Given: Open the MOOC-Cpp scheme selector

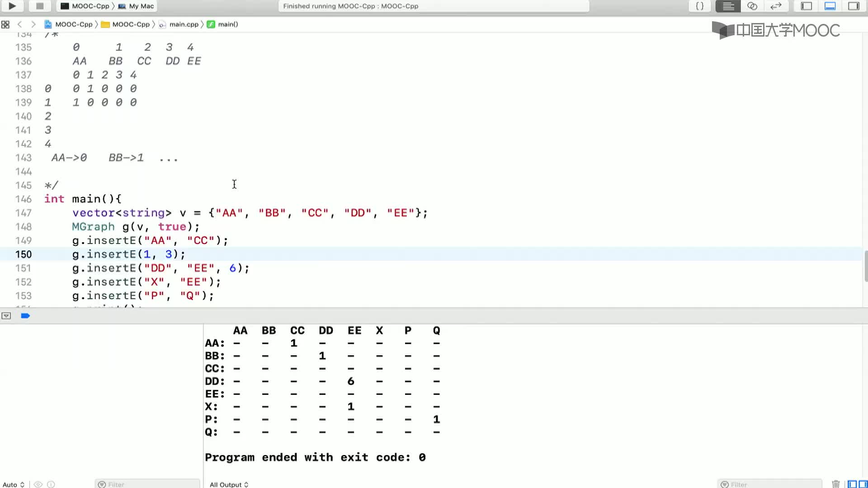Looking at the screenshot, I should tap(85, 6).
